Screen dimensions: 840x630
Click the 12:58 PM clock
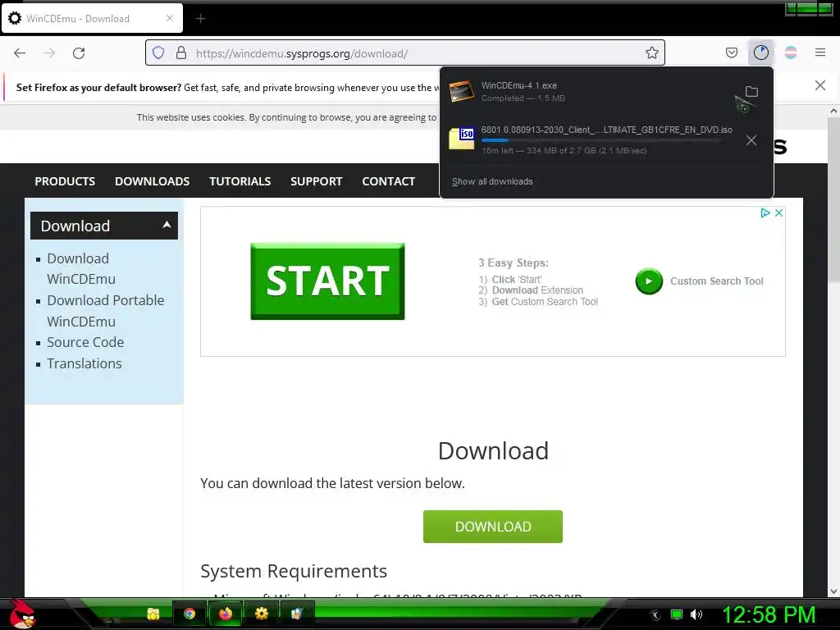768,615
